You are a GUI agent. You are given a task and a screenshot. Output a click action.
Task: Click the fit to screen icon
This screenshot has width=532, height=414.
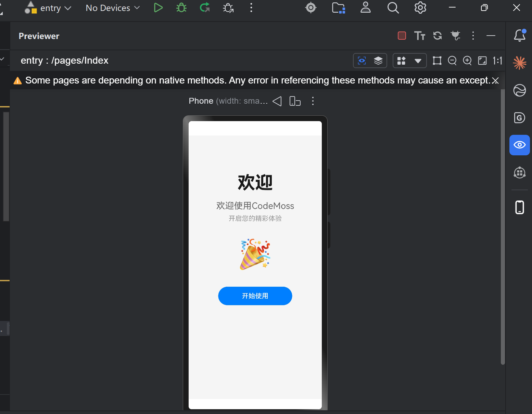[482, 61]
